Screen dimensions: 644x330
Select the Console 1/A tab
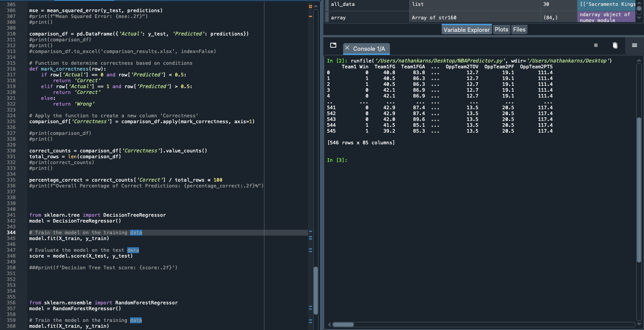(x=369, y=49)
